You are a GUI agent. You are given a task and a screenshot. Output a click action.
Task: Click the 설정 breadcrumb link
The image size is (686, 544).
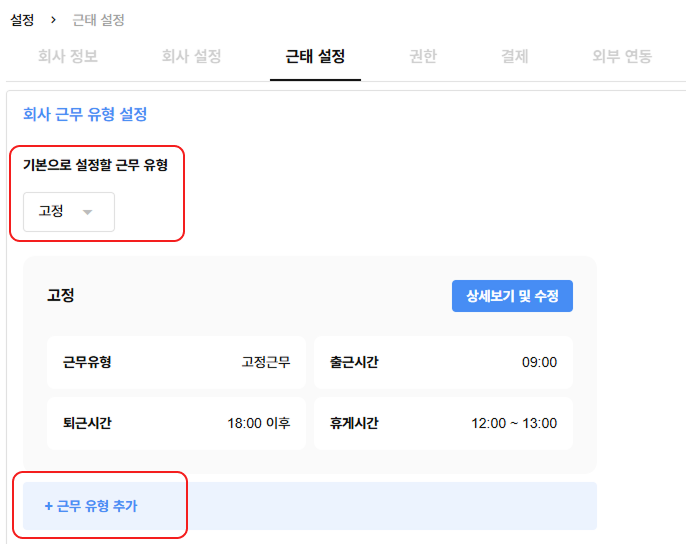click(x=22, y=20)
